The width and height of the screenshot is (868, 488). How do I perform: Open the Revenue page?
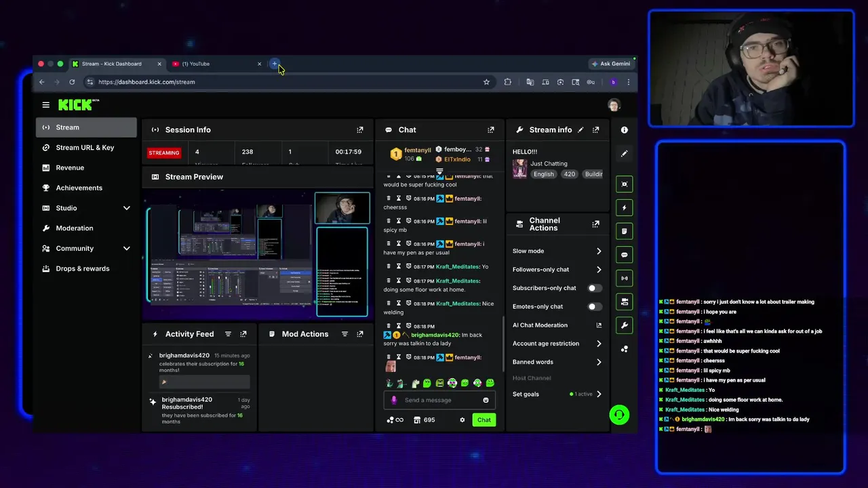coord(86,167)
